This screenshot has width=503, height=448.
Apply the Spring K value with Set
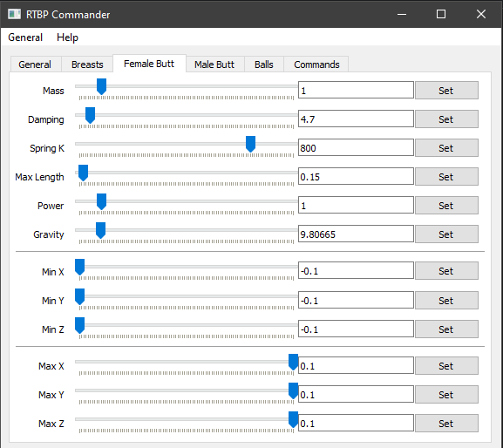(446, 148)
